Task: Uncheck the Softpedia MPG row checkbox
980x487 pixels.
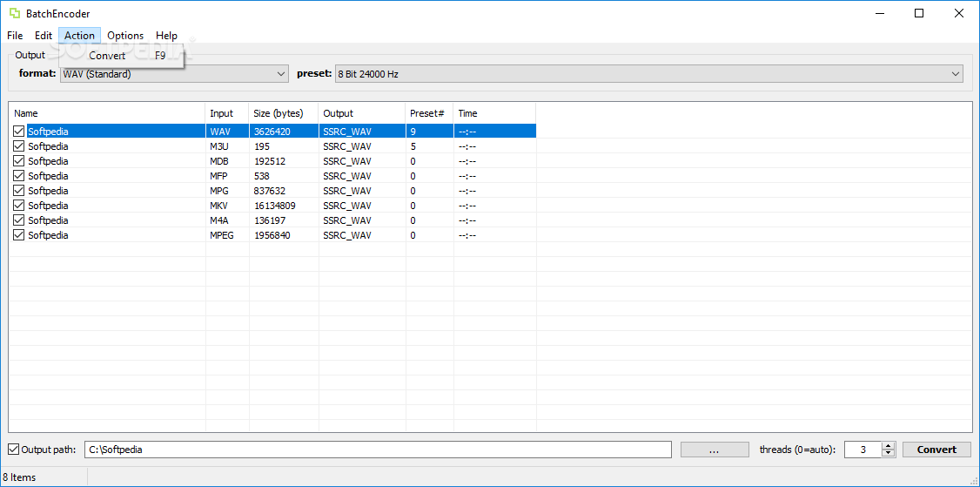Action: [19, 190]
